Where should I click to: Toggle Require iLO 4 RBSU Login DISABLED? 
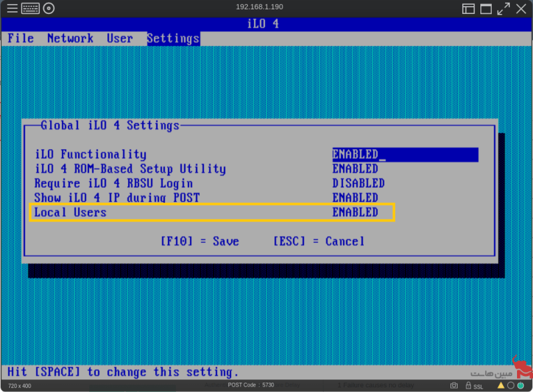tap(358, 184)
